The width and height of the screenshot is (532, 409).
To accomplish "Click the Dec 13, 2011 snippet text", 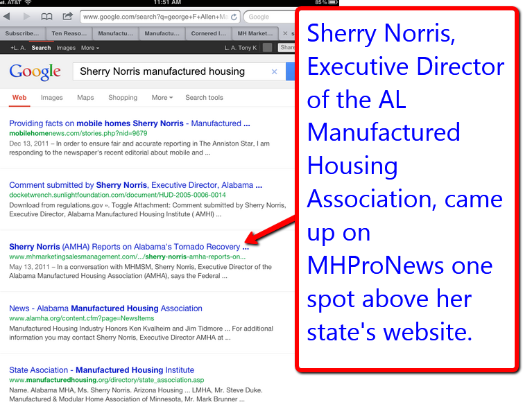I will 139,148.
